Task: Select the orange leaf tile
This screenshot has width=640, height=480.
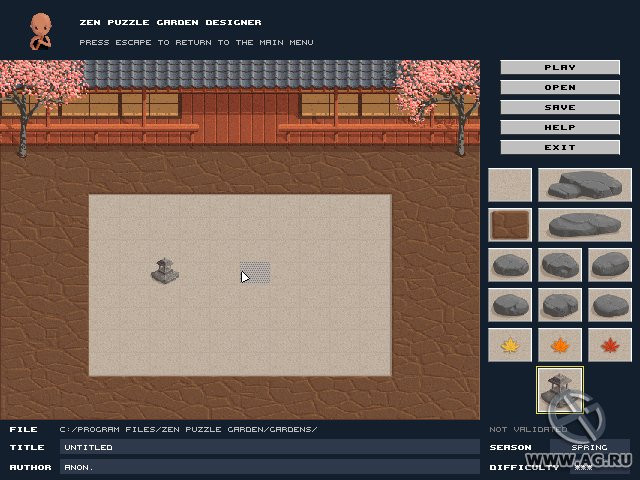Action: 560,345
